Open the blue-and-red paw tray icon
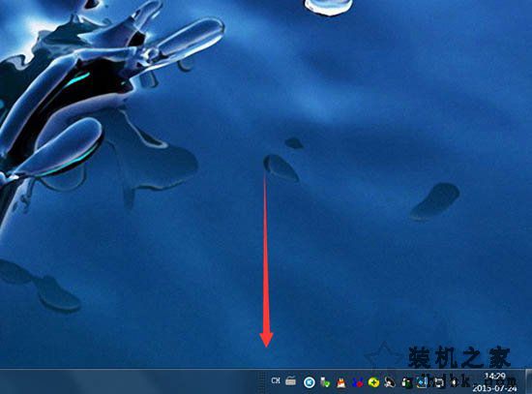This screenshot has width=532, height=394. [x=358, y=382]
